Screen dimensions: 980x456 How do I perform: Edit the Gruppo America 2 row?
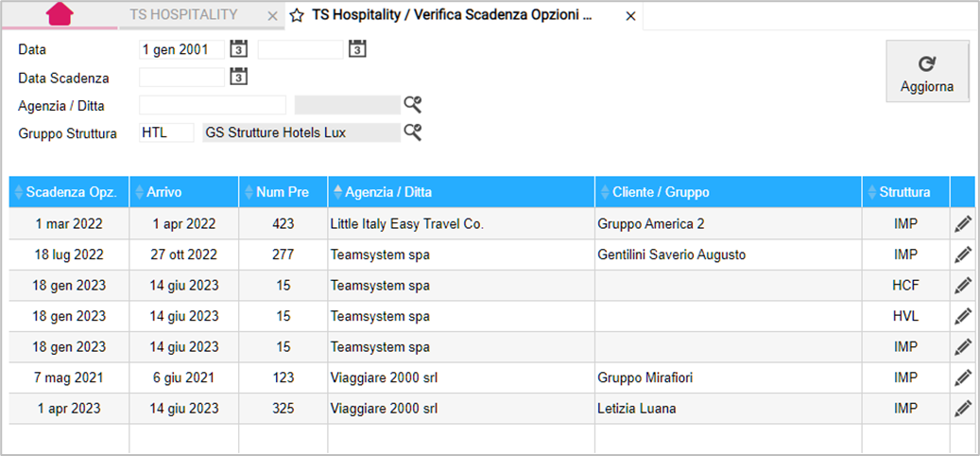(x=963, y=224)
